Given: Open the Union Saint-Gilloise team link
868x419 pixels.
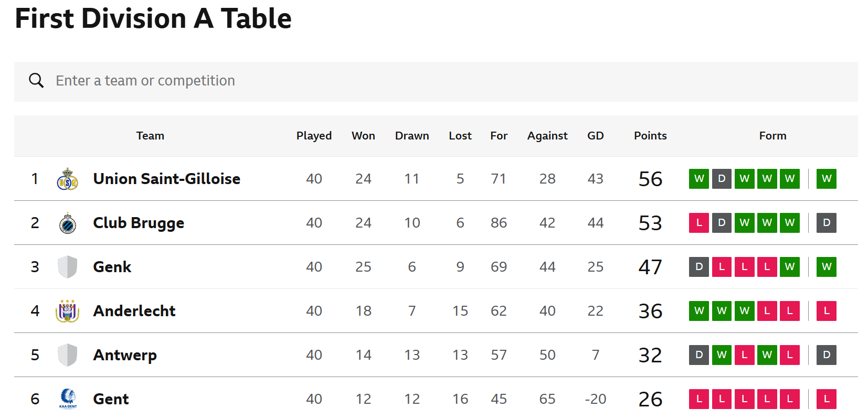Looking at the screenshot, I should point(167,179).
